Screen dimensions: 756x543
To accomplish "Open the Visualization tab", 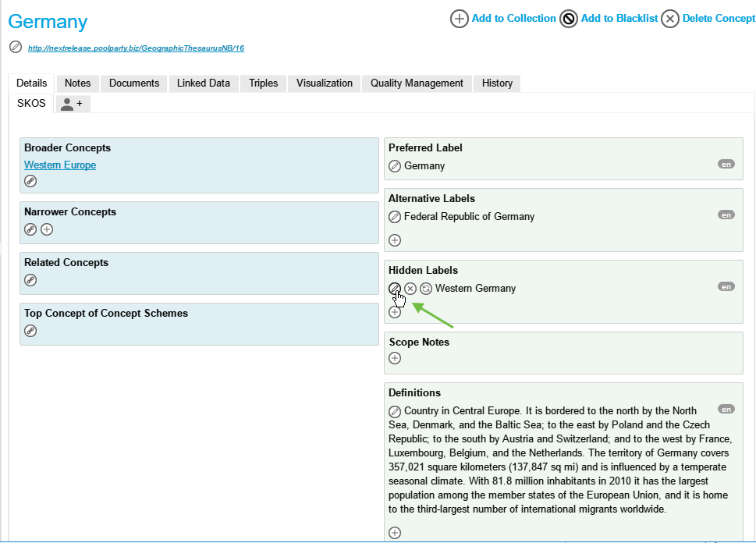I will 324,83.
